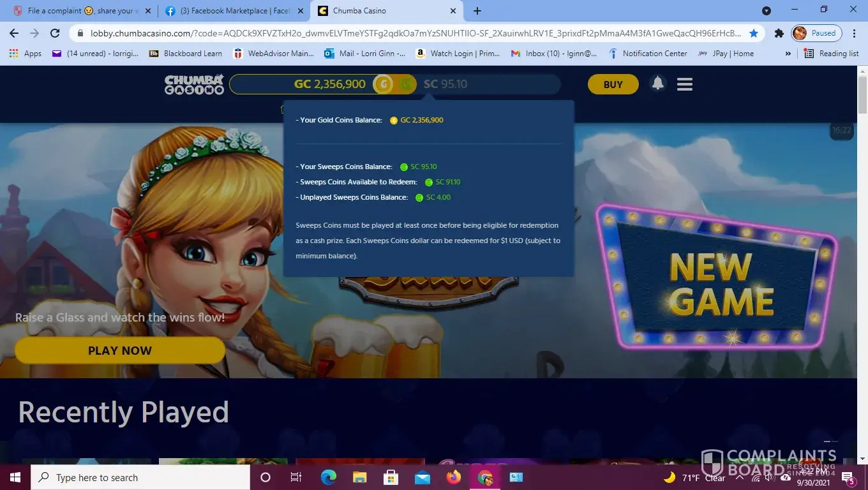
Task: Open the Extensions puzzle icon
Action: [779, 33]
